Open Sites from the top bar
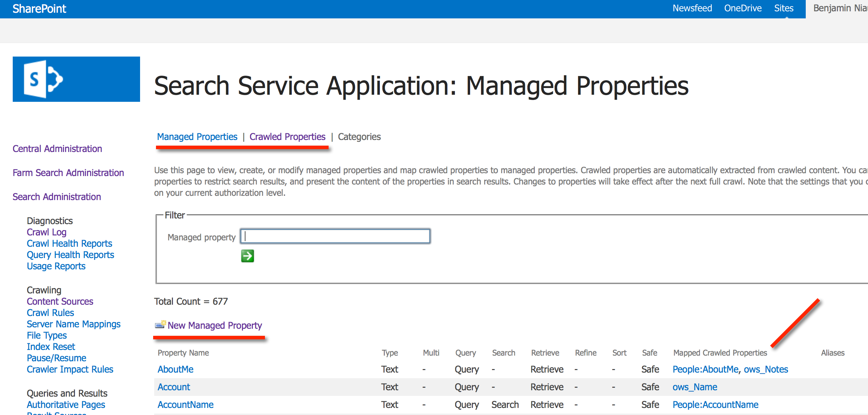This screenshot has height=415, width=868. click(784, 8)
